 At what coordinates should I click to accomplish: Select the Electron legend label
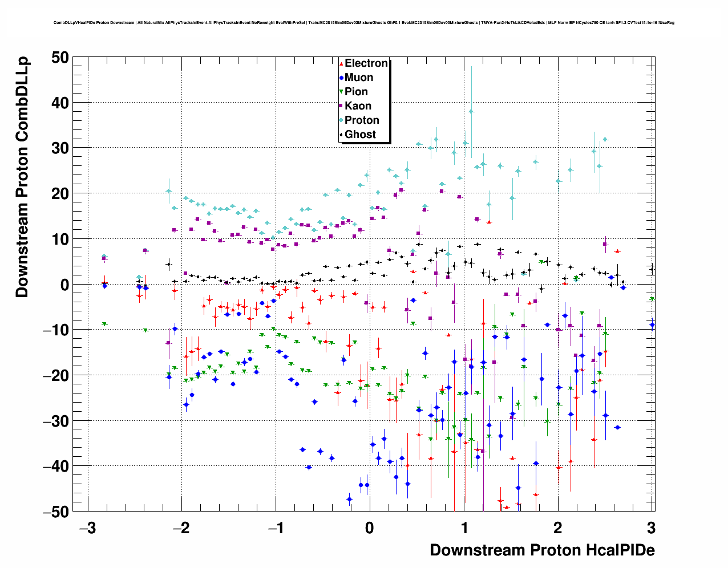coord(366,63)
